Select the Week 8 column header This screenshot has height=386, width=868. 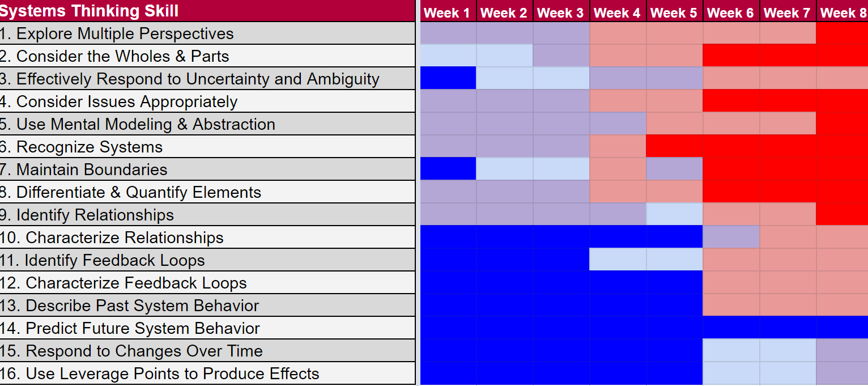click(x=842, y=12)
